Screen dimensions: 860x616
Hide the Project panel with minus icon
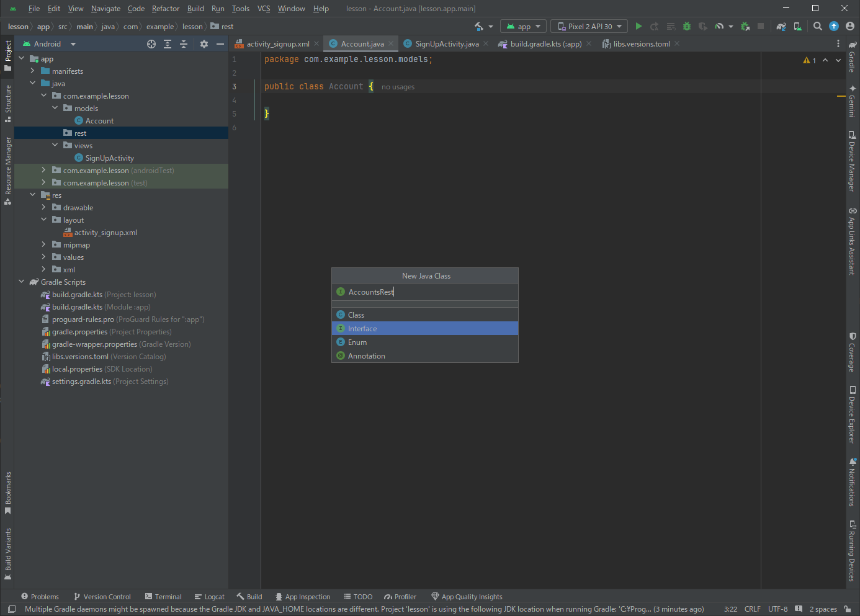pos(220,44)
